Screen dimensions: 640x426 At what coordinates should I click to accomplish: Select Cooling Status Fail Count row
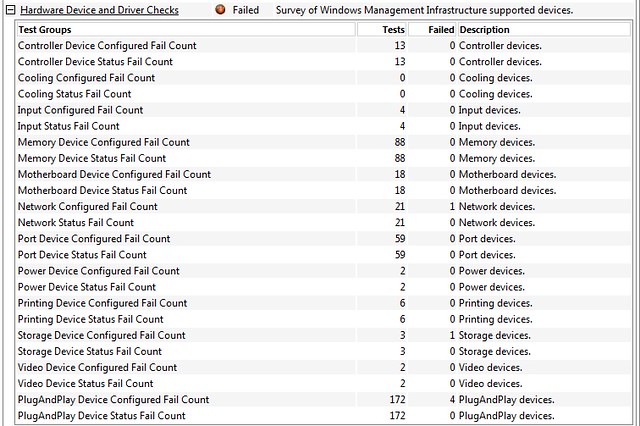click(x=324, y=94)
